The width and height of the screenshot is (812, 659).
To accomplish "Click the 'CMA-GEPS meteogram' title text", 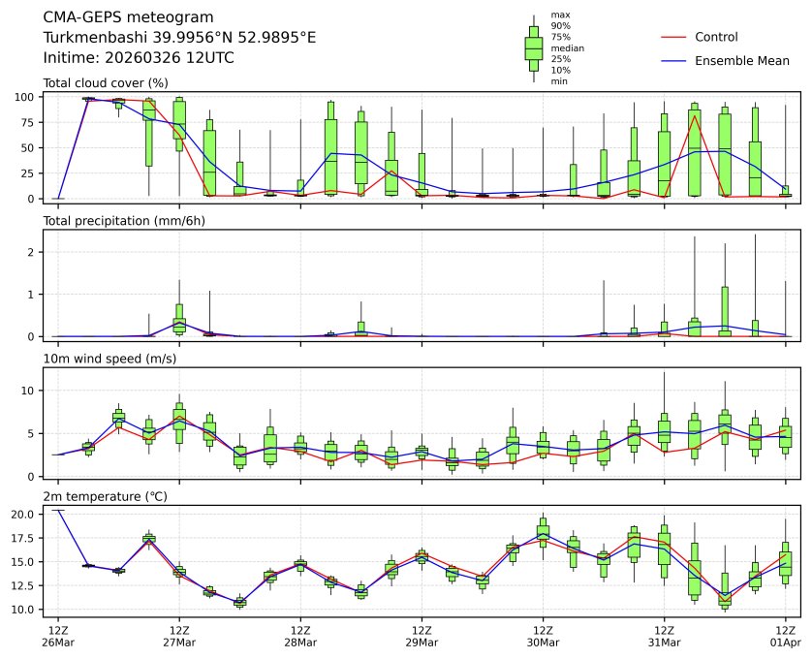I will point(122,17).
